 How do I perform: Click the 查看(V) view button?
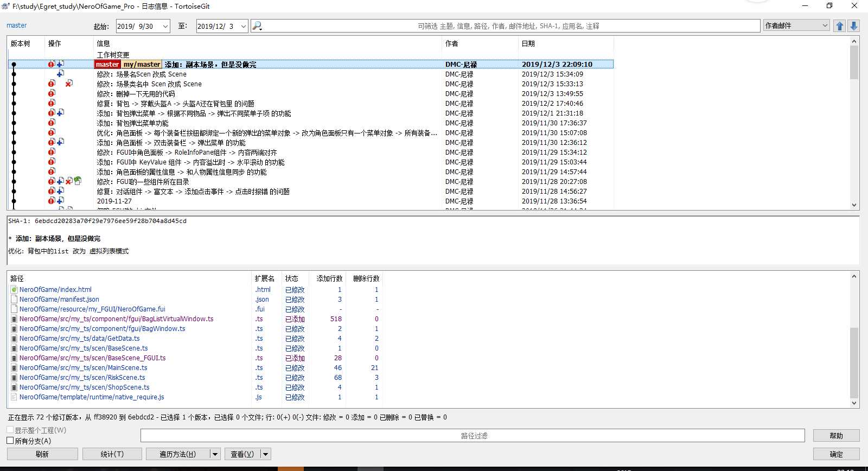242,454
